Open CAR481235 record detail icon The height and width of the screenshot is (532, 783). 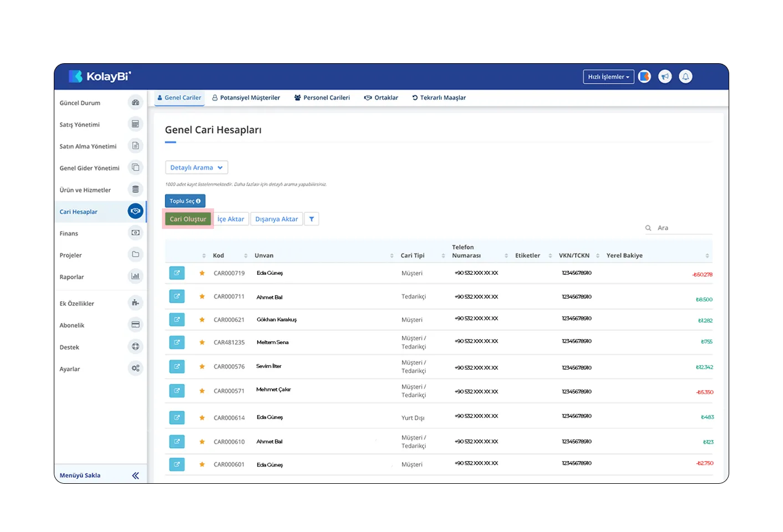point(177,342)
